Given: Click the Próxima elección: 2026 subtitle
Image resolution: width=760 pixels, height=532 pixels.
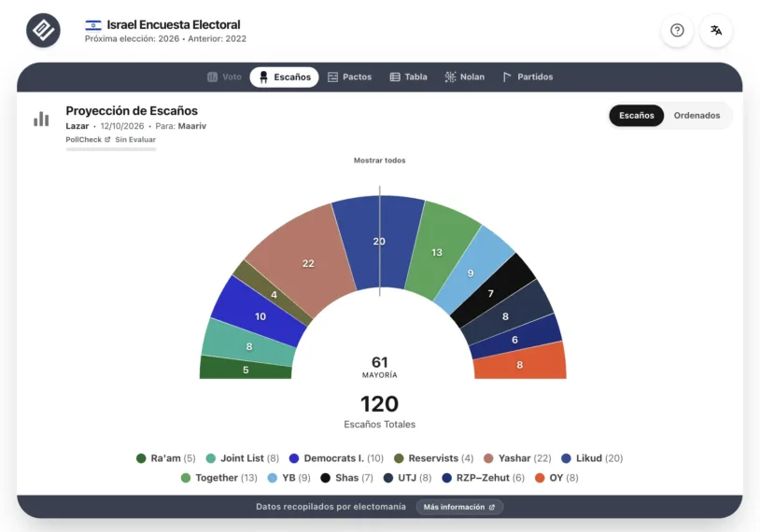Looking at the screenshot, I should (x=132, y=39).
